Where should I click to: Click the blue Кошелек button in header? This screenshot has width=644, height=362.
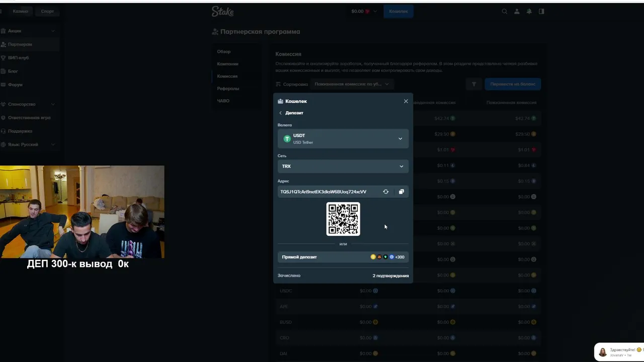click(398, 11)
